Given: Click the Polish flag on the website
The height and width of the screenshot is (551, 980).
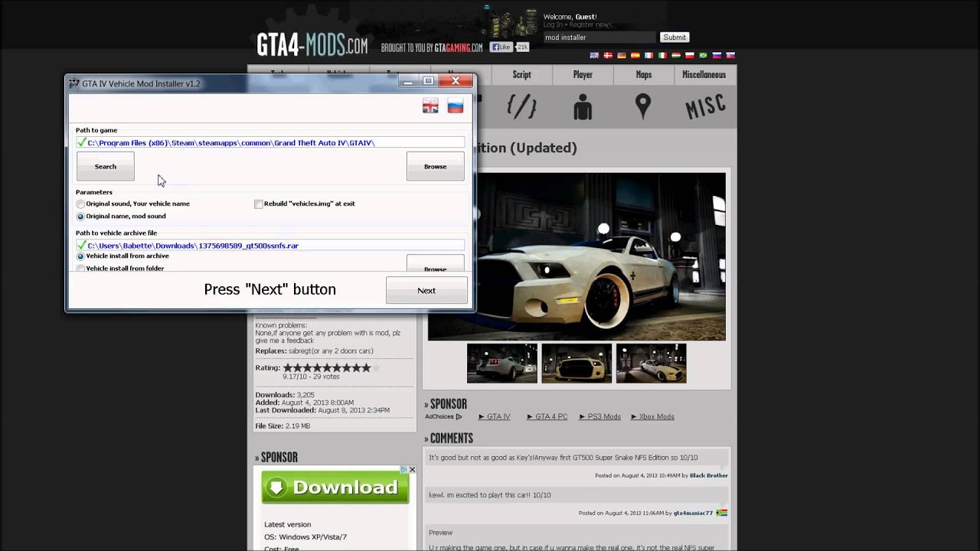Looking at the screenshot, I should pos(689,56).
